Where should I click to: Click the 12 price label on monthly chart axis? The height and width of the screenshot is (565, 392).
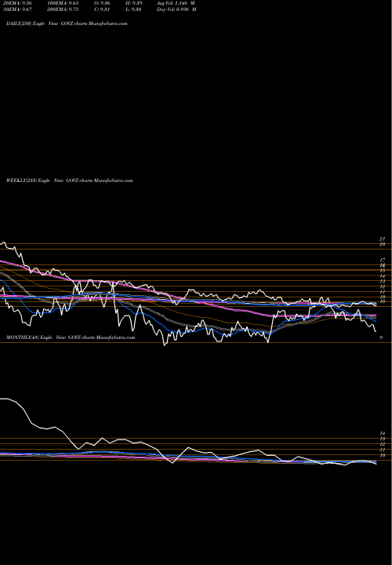[383, 444]
